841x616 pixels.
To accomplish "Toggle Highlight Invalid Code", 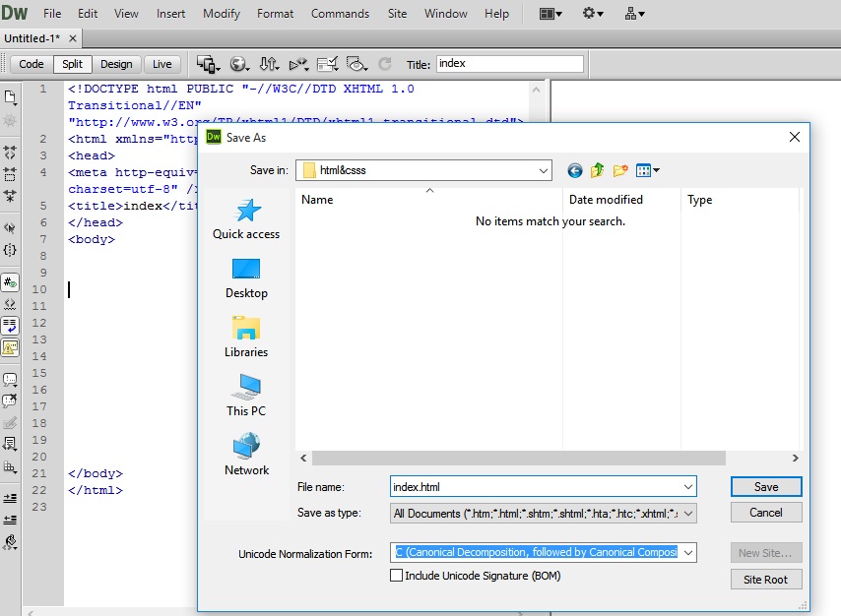I will [10, 304].
